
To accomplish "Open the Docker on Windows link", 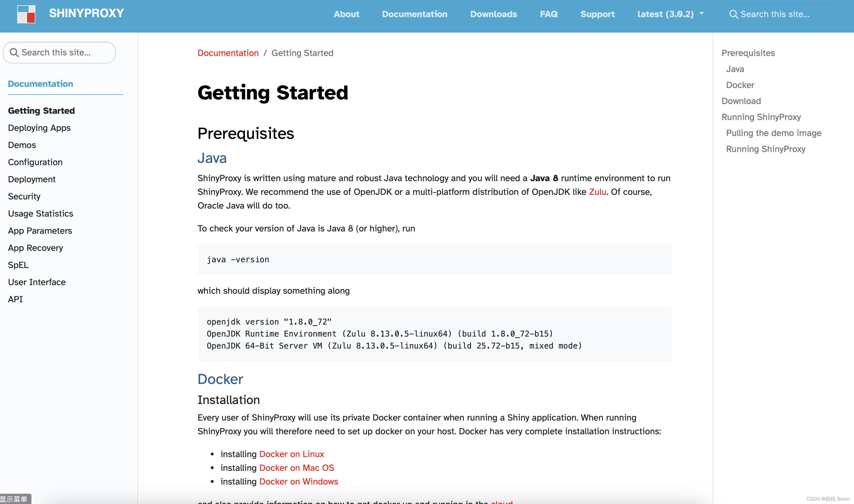I will coord(299,482).
